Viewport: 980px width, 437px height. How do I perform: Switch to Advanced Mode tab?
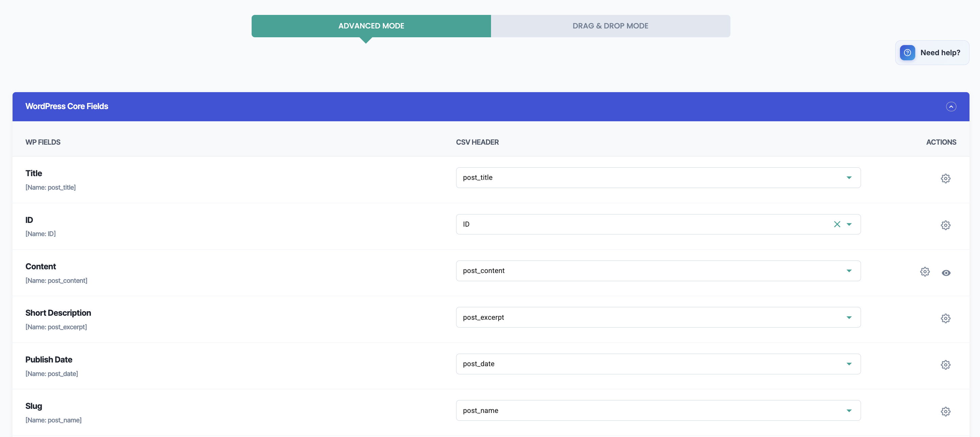pos(371,26)
